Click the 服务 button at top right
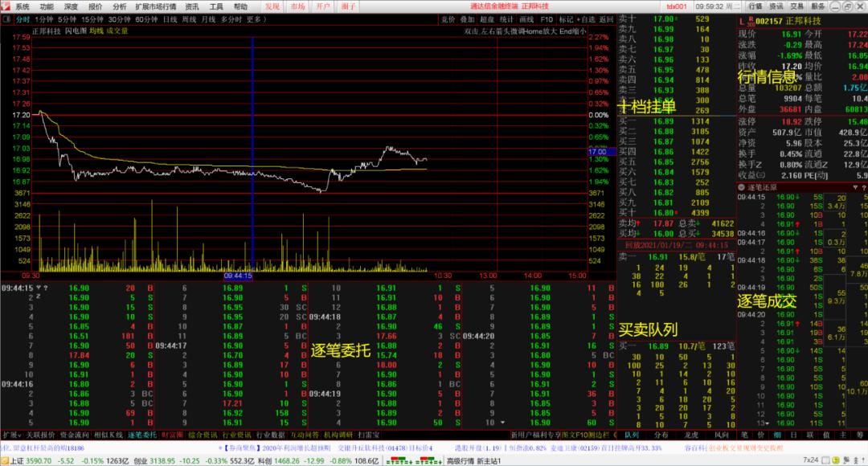 pyautogui.click(x=818, y=6)
